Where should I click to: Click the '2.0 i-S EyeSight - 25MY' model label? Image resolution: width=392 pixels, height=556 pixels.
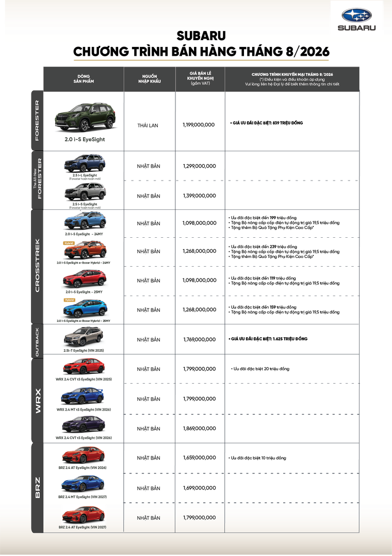[84, 292]
